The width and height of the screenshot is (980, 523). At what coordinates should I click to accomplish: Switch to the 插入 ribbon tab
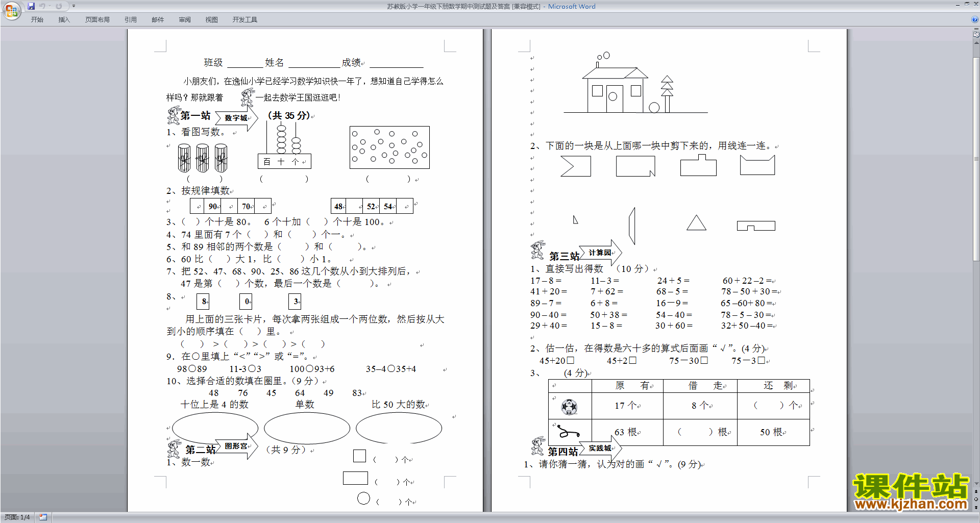coord(64,20)
